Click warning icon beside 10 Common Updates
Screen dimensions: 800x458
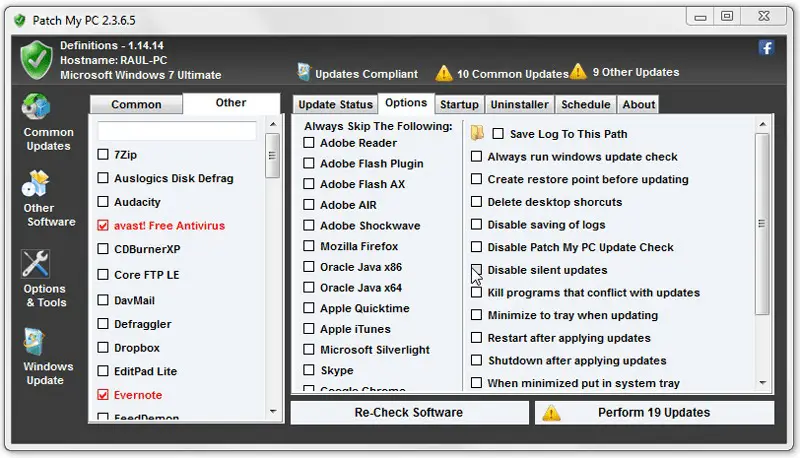pyautogui.click(x=444, y=73)
